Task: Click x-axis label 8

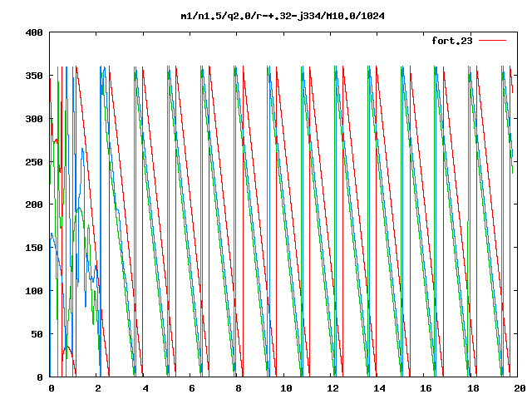Action: (x=239, y=388)
